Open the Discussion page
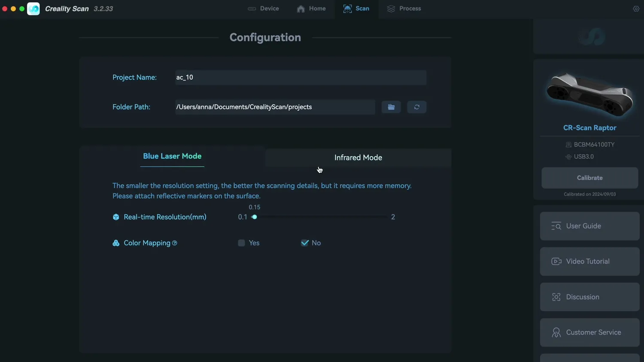The height and width of the screenshot is (362, 644). coord(589,297)
